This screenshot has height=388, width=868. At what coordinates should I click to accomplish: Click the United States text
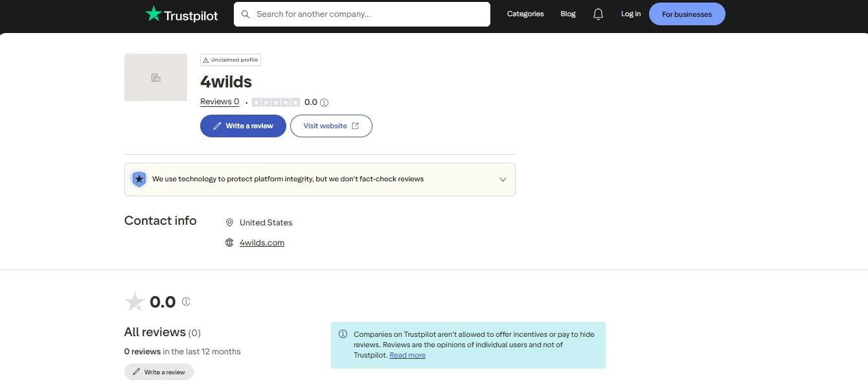click(x=266, y=223)
